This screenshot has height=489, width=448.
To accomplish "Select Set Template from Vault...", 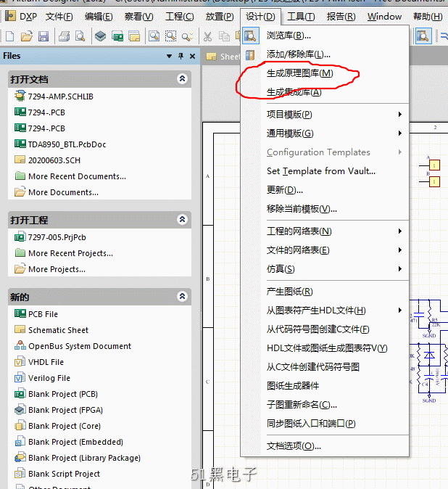I will click(x=325, y=171).
